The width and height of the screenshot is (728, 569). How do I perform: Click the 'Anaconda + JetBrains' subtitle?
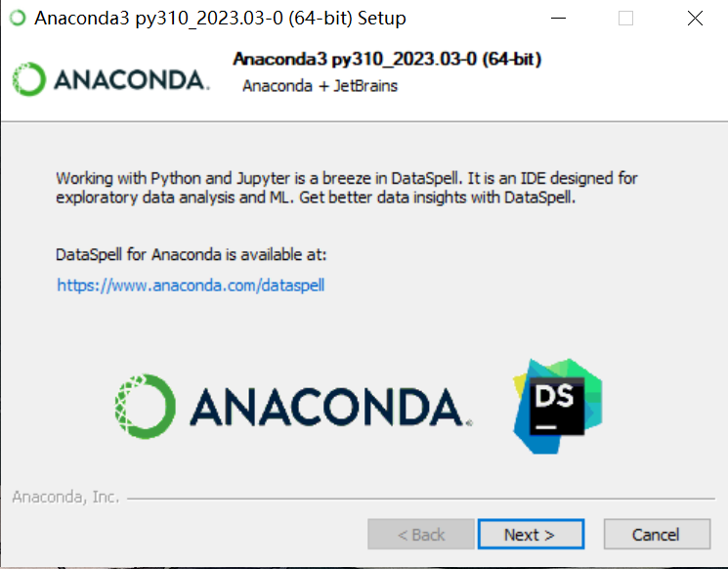tap(320, 86)
